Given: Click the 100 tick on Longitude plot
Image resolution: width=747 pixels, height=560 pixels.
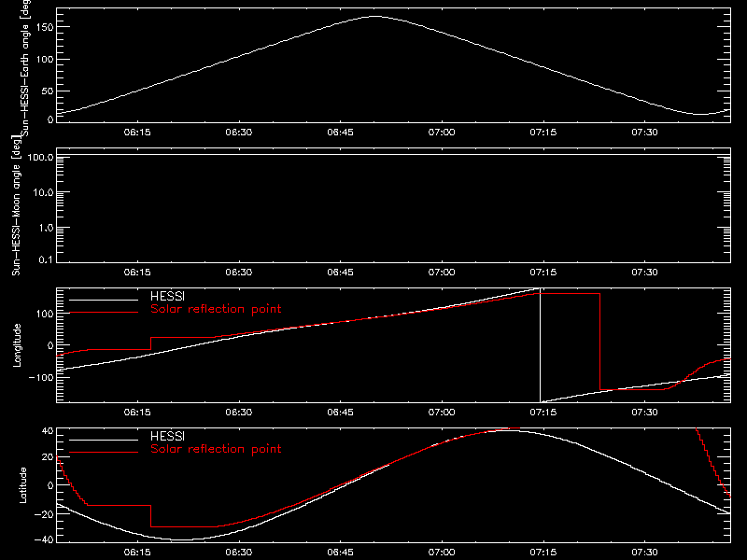Looking at the screenshot, I should click(45, 314).
